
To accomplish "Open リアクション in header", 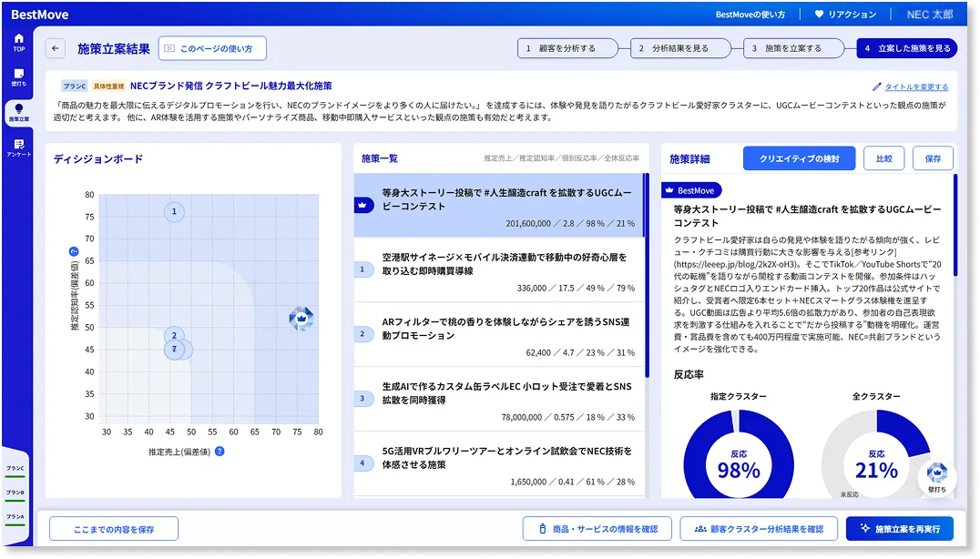I will pos(845,15).
